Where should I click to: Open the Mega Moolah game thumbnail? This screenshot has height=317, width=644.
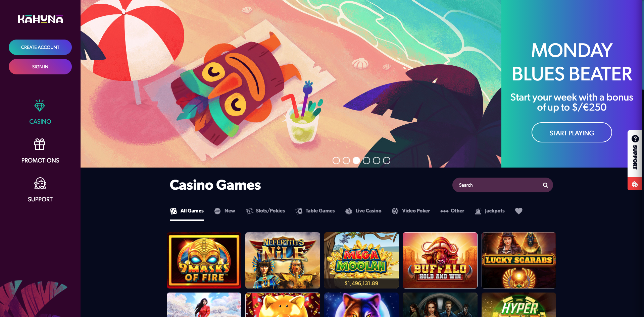click(x=361, y=260)
